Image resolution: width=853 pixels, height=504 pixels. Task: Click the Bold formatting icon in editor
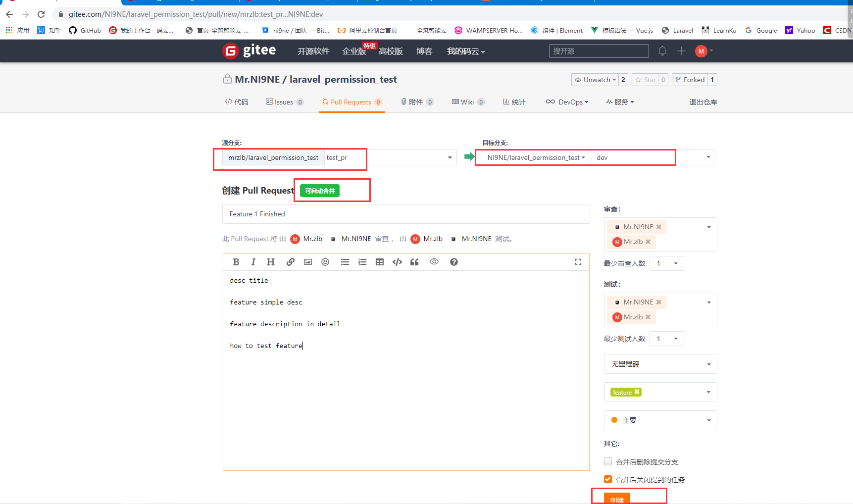[x=236, y=262]
